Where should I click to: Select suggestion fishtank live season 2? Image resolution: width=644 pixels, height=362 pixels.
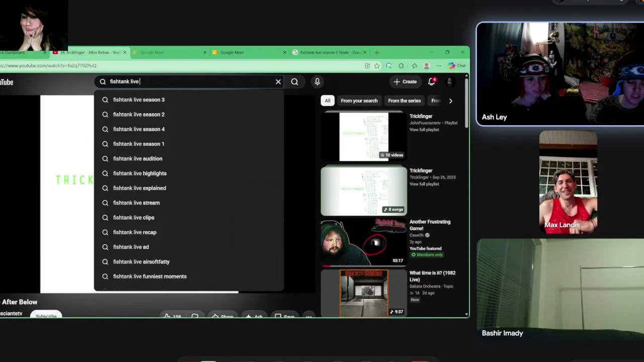tap(189, 115)
